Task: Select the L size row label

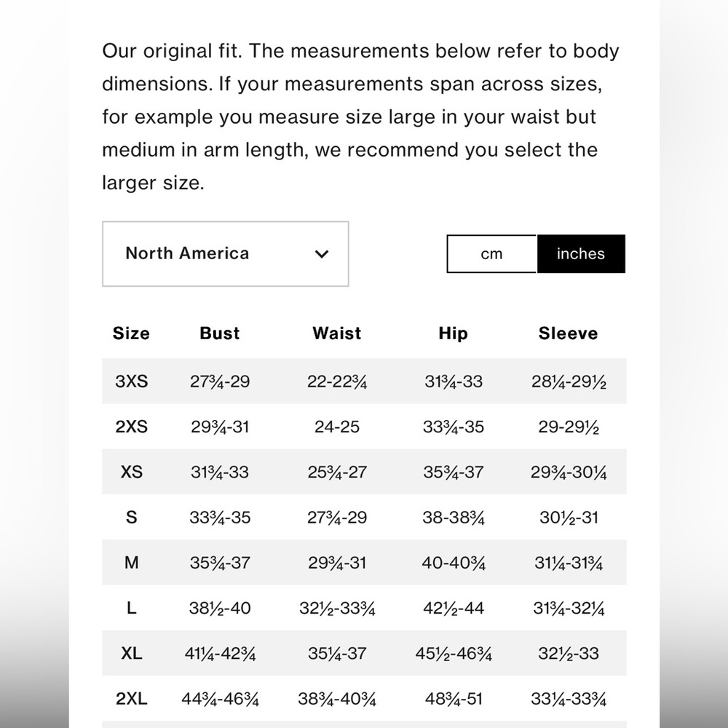Action: click(131, 608)
